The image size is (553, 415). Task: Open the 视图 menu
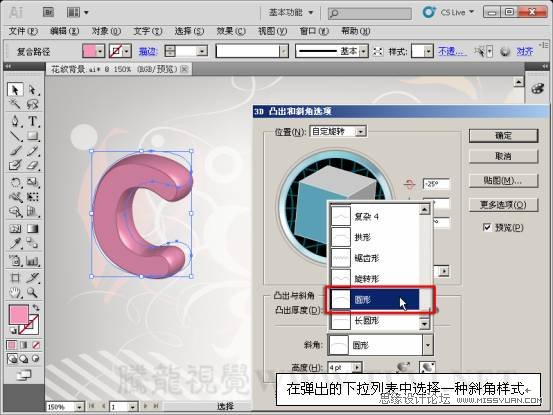coord(272,31)
